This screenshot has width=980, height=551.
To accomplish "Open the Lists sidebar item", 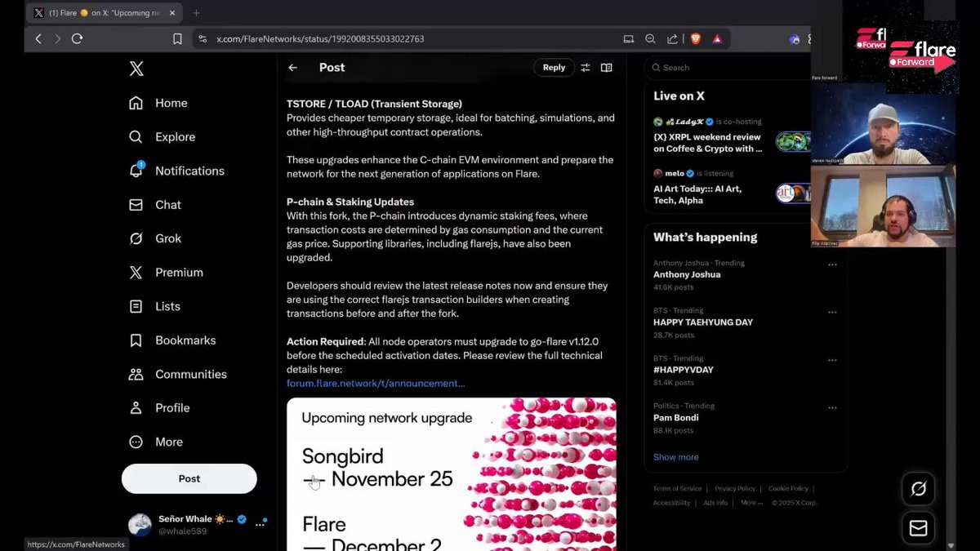I will tap(154, 306).
